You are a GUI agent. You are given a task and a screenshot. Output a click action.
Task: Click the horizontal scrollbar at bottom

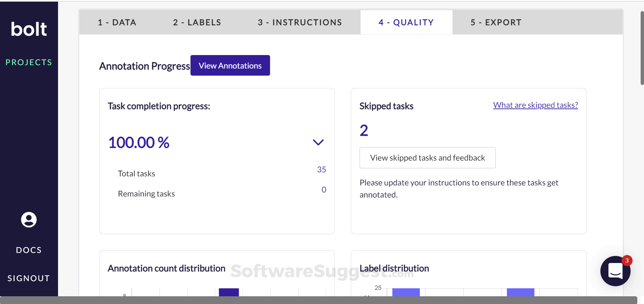[x=319, y=300]
